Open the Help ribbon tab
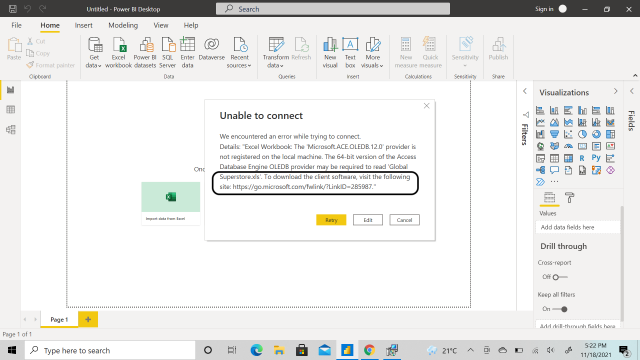Viewport: 640px width, 360px height. (191, 25)
